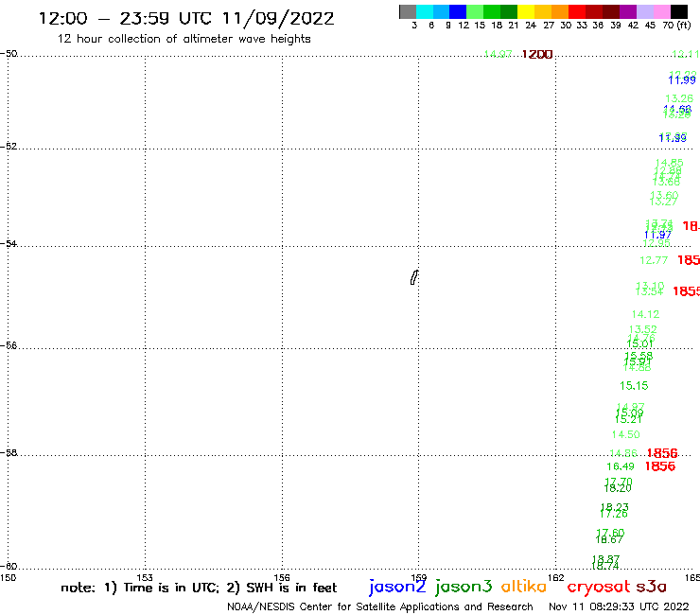Viewport: 700px width, 615px height.
Task: Click the -58 latitude axis label
Action: (x=9, y=452)
